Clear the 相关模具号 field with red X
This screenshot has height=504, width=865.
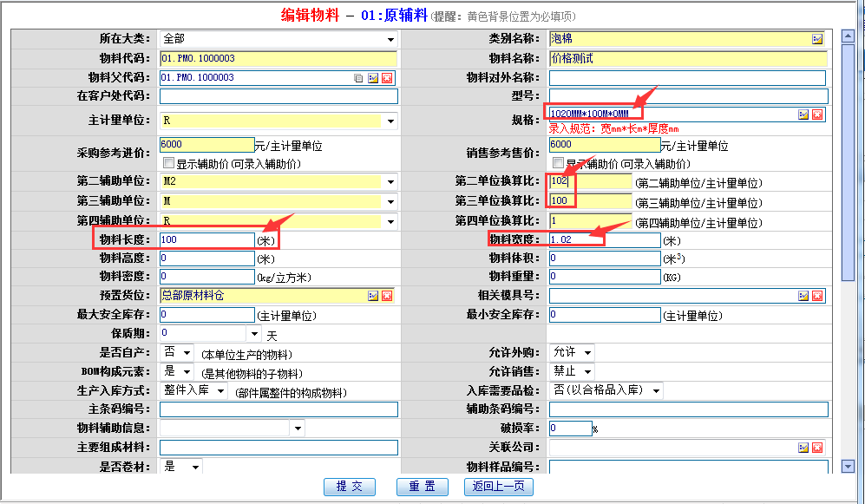point(817,296)
